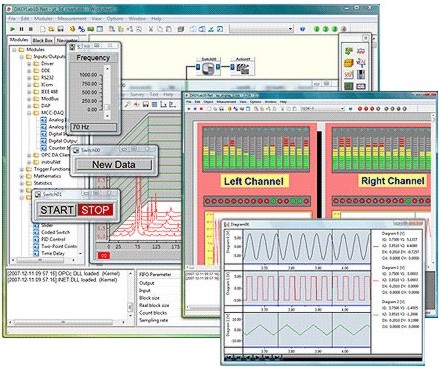The height and width of the screenshot is (367, 439).
Task: Click the Switch00 module block on the worksheet
Action: pyautogui.click(x=208, y=68)
